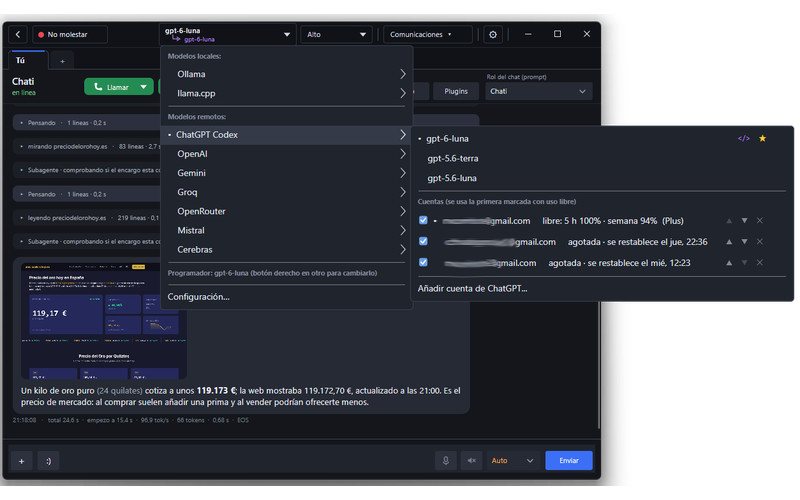Screen dimensions: 800x500
Task: Go back with the left arrow button
Action: [x=18, y=34]
